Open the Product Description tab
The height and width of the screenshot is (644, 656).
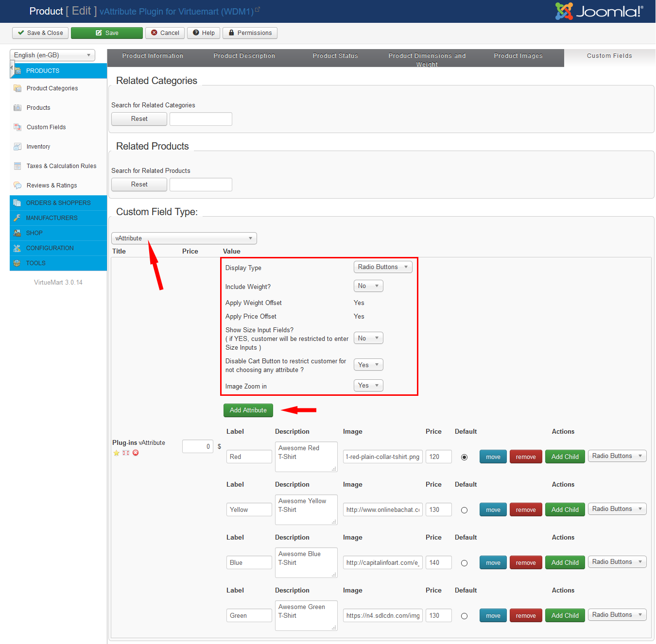click(244, 56)
